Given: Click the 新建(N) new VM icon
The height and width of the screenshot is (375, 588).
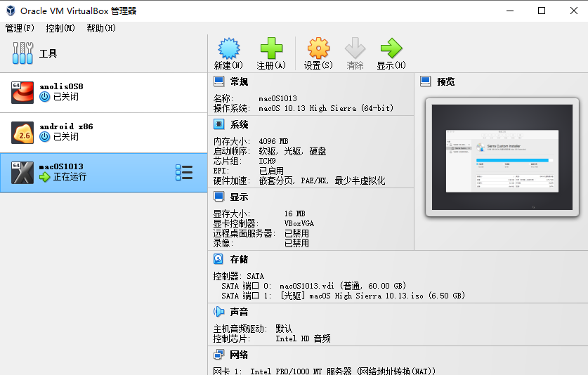Looking at the screenshot, I should 229,48.
